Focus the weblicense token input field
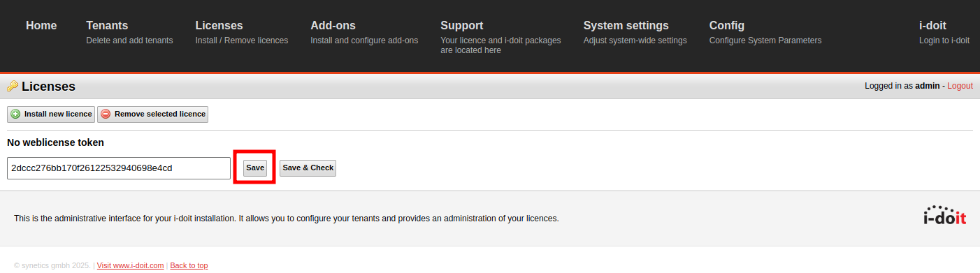The image size is (980, 273). [x=119, y=168]
